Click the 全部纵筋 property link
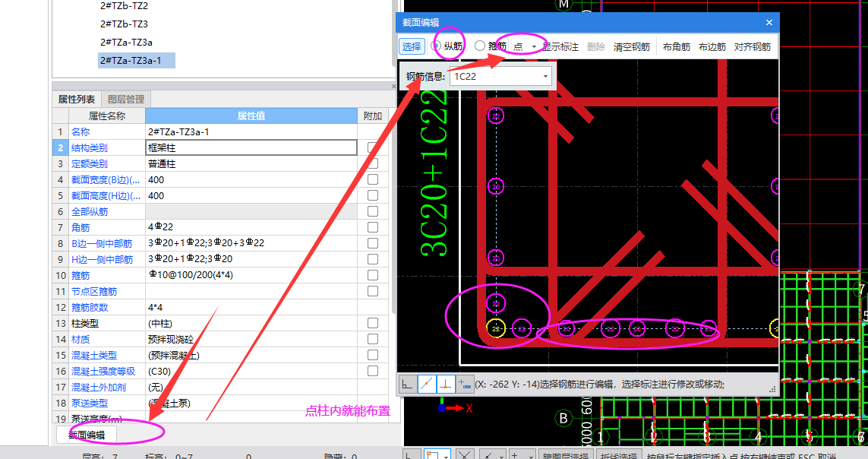Viewport: 868px width, 459px height. 89,211
